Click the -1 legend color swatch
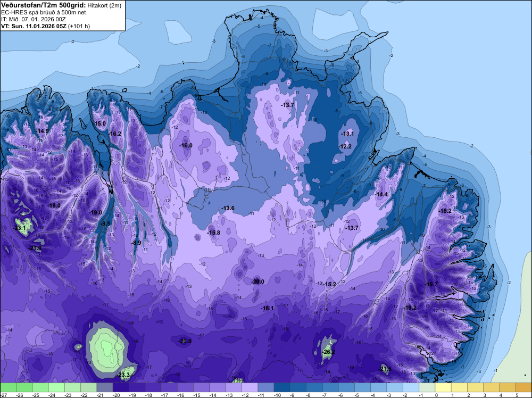This screenshot has width=532, height=398. (427, 387)
